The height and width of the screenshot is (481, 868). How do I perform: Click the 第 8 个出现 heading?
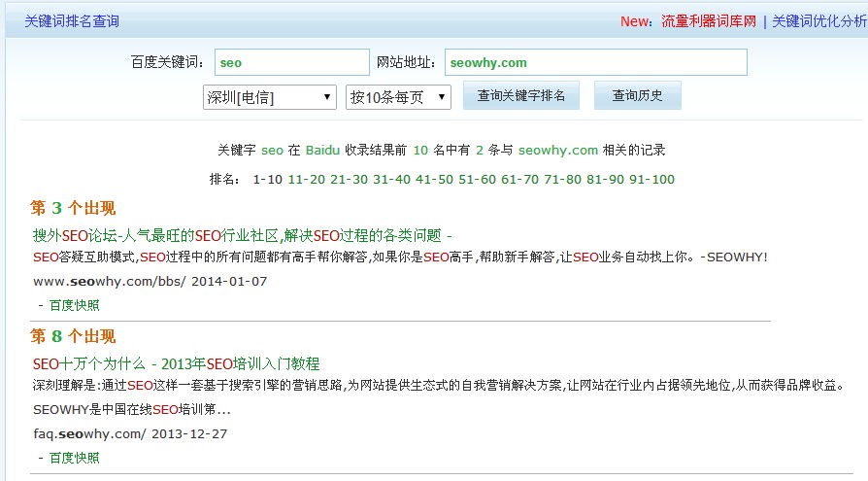(x=73, y=336)
